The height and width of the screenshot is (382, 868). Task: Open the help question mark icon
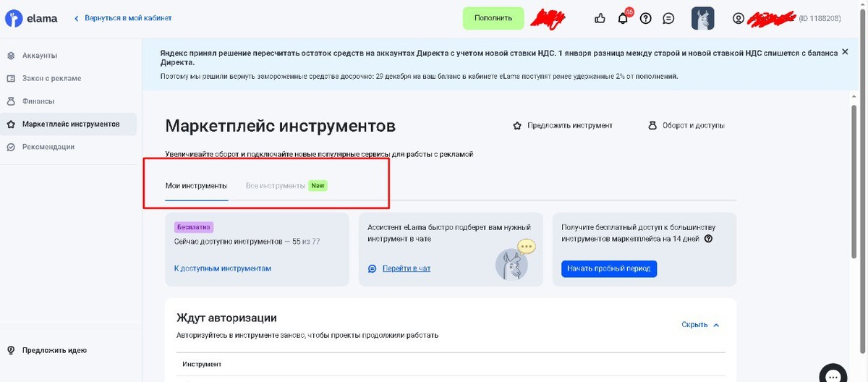click(x=646, y=18)
